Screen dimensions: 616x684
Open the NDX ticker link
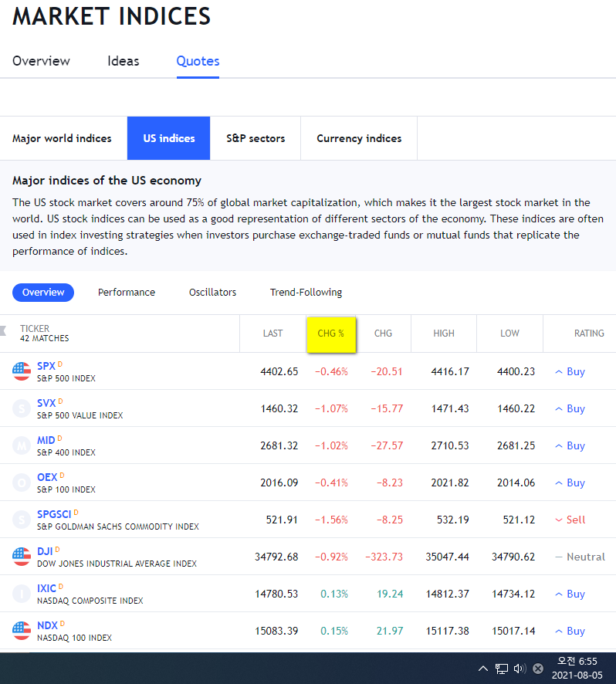pyautogui.click(x=48, y=625)
